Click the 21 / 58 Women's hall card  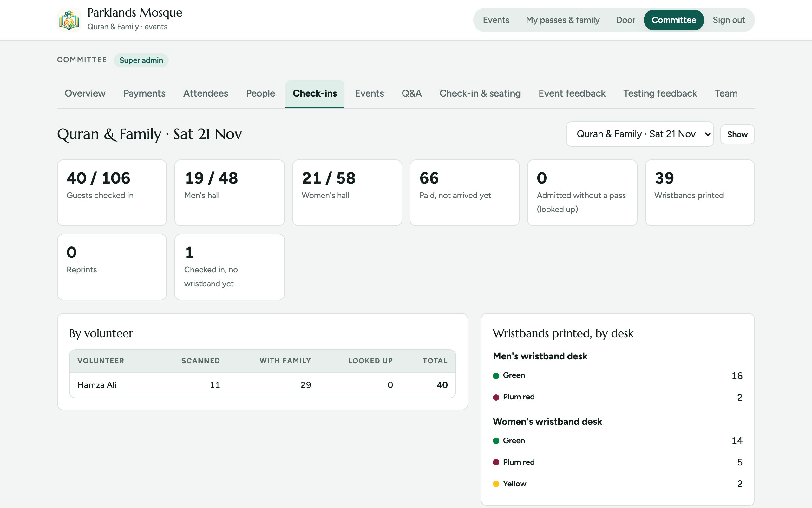347,193
